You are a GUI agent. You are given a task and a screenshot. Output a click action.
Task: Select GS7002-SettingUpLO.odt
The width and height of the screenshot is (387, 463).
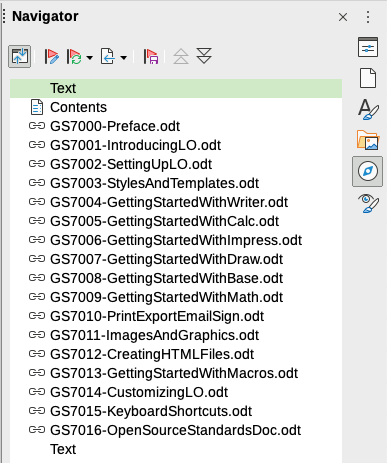[131, 164]
